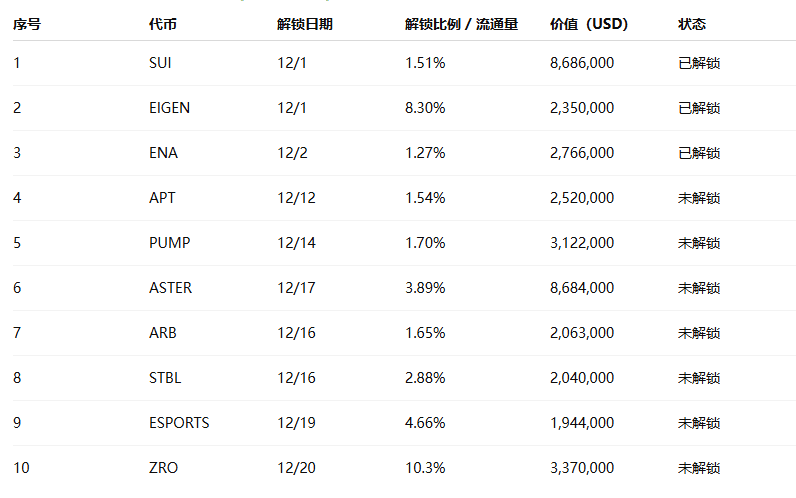Select the 解锁日期 column header

click(304, 24)
